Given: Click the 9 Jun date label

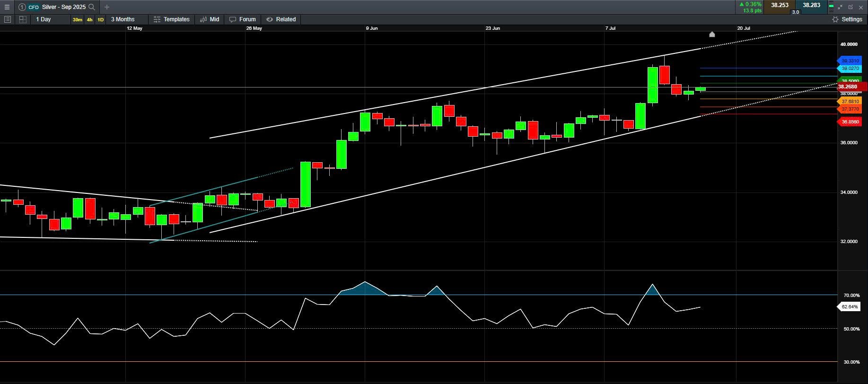Looking at the screenshot, I should point(372,28).
